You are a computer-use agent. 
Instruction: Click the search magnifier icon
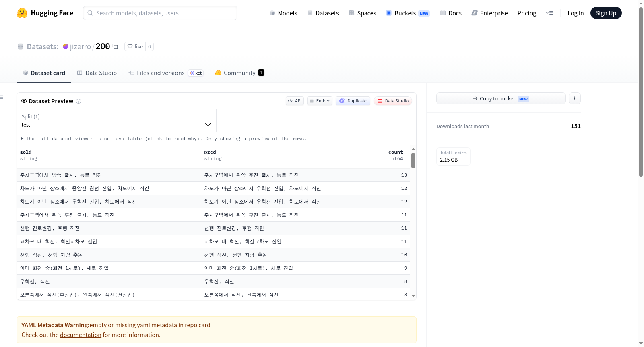(x=90, y=13)
